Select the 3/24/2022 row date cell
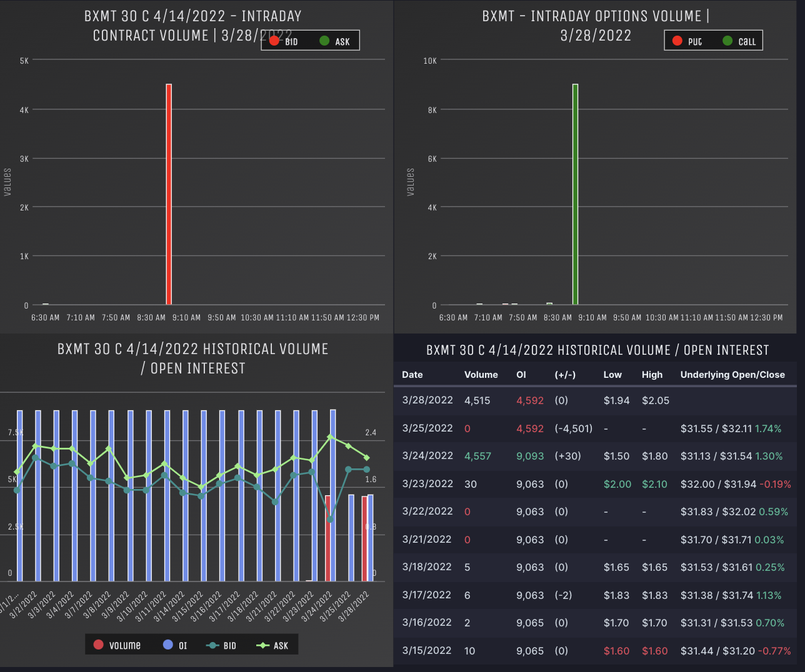 coord(427,456)
